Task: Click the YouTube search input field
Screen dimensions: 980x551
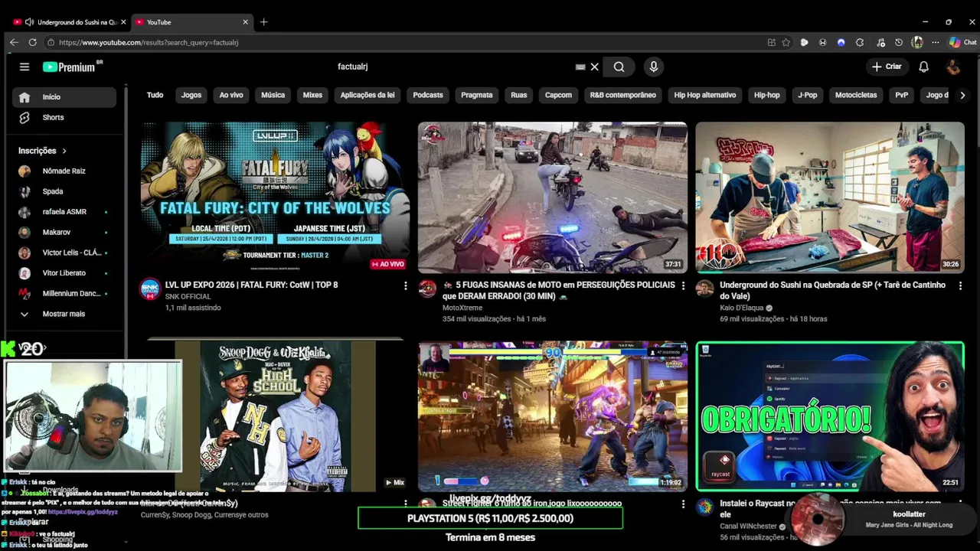Action: pos(452,67)
